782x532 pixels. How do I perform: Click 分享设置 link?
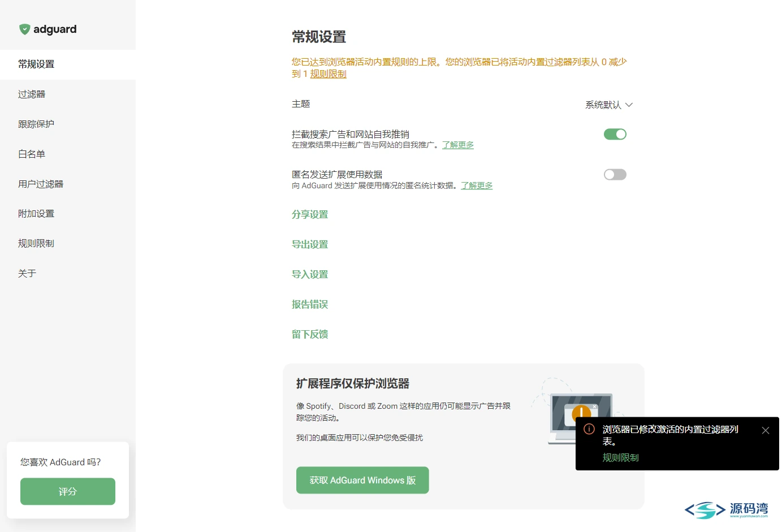[x=310, y=215]
